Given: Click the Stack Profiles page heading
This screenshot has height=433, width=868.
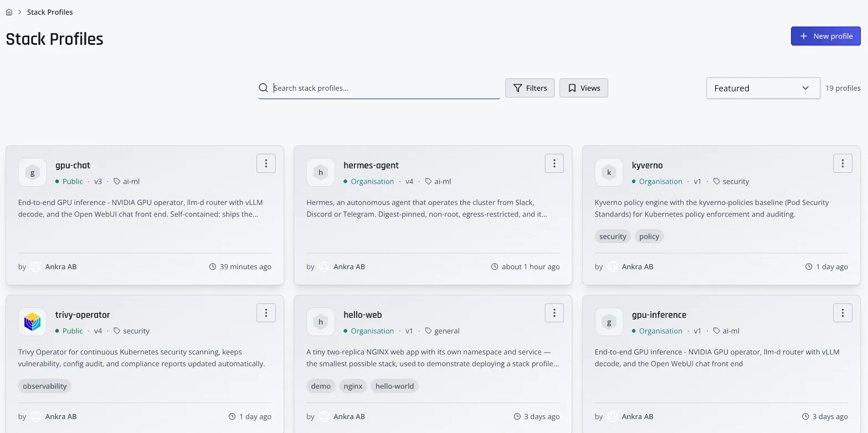Looking at the screenshot, I should 54,39.
